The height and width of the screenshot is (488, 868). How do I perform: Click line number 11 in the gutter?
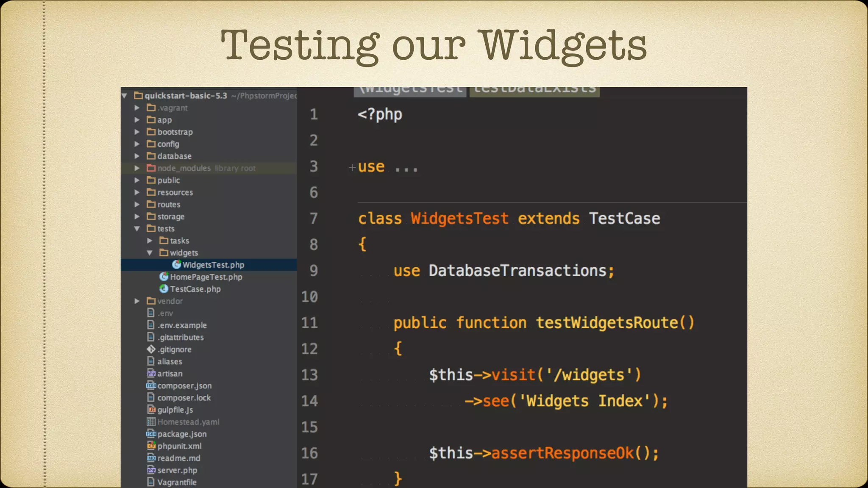coord(309,323)
